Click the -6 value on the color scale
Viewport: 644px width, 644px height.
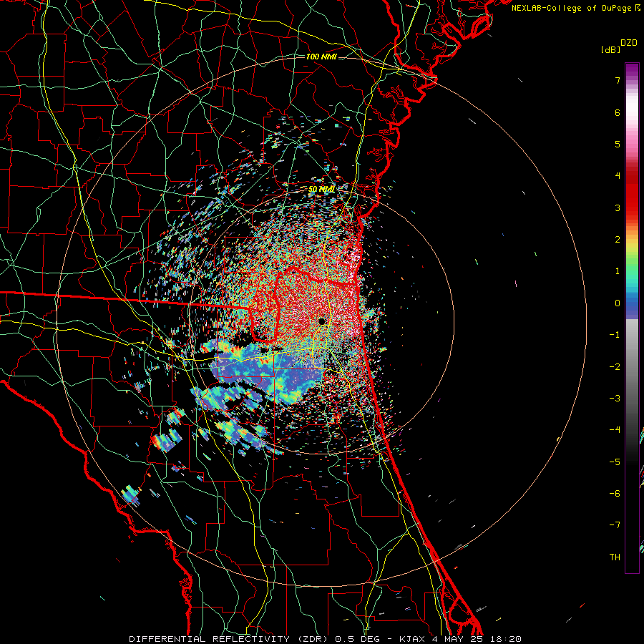[615, 494]
